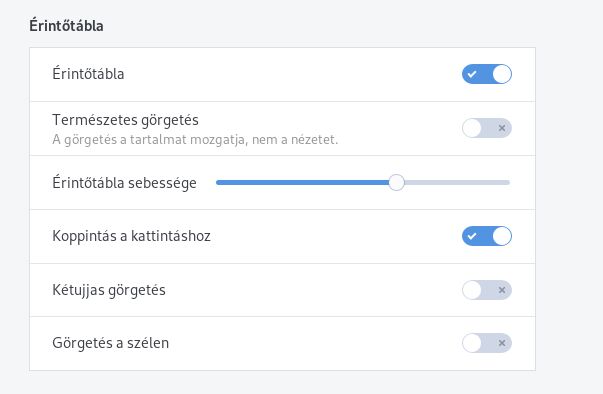This screenshot has height=394, width=603.
Task: Click the grey unfilled part of speed slider
Action: (x=457, y=183)
